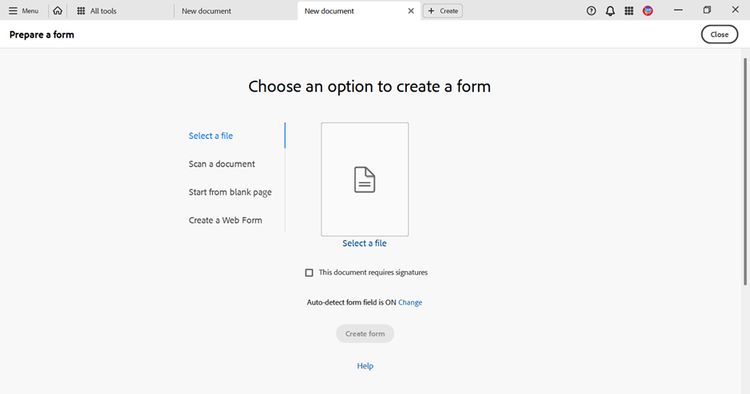Click the plus Create button
Image resolution: width=750 pixels, height=394 pixels.
tap(443, 11)
